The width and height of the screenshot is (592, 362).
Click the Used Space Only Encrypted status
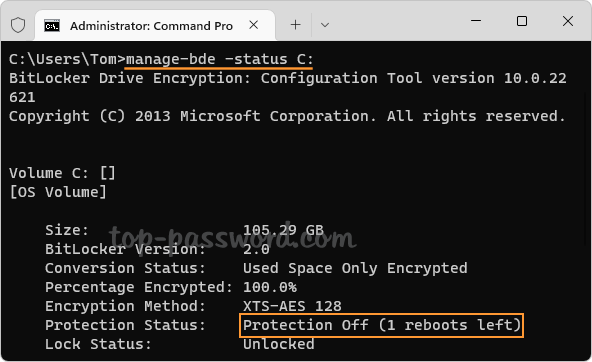coord(355,268)
